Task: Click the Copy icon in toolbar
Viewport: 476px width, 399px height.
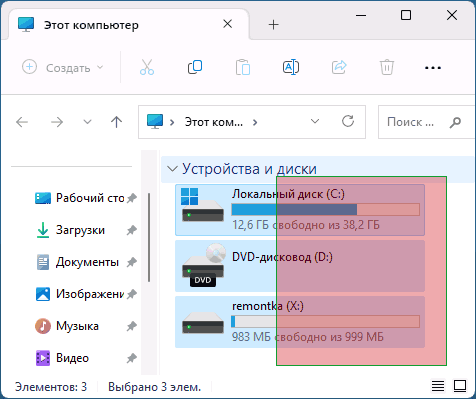Action: [195, 67]
